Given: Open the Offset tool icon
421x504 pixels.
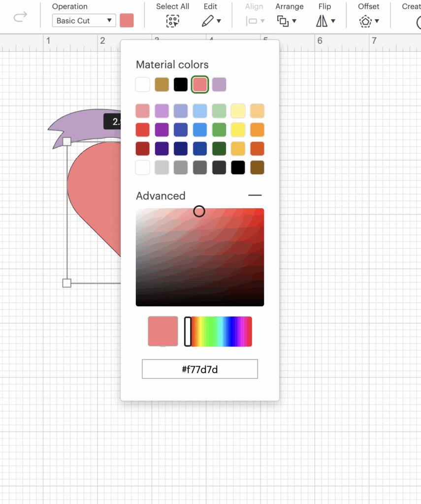Looking at the screenshot, I should pos(365,21).
